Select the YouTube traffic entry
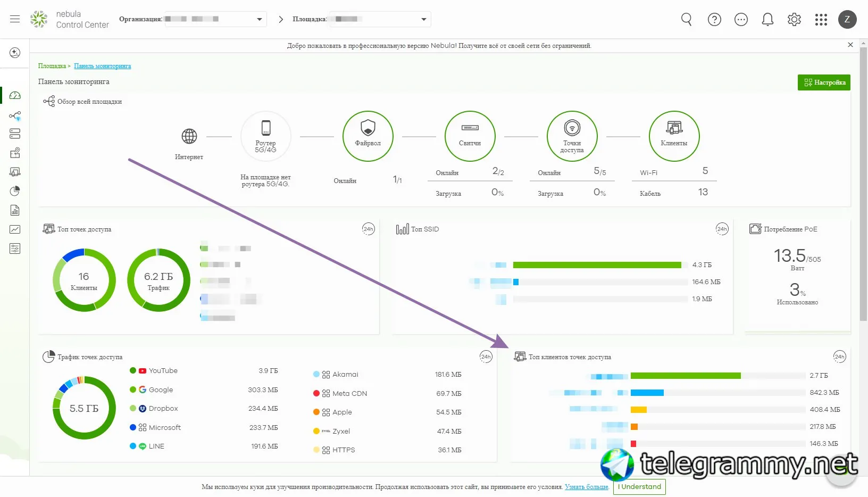This screenshot has width=868, height=497. (x=204, y=371)
